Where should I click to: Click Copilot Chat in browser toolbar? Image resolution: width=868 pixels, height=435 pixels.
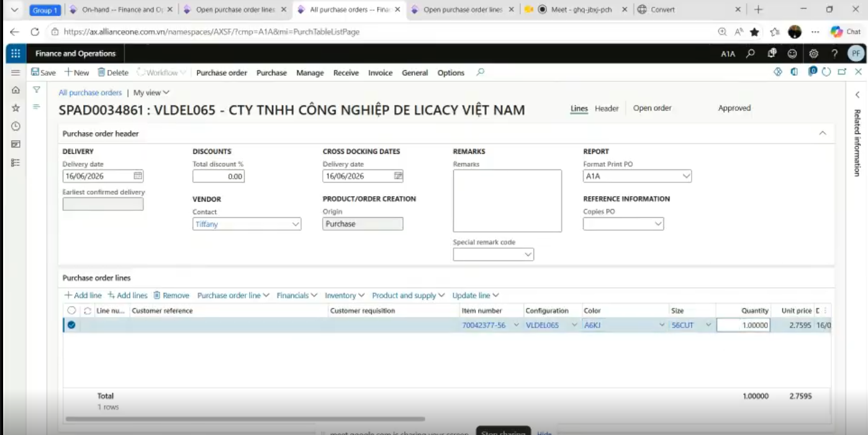pyautogui.click(x=846, y=32)
